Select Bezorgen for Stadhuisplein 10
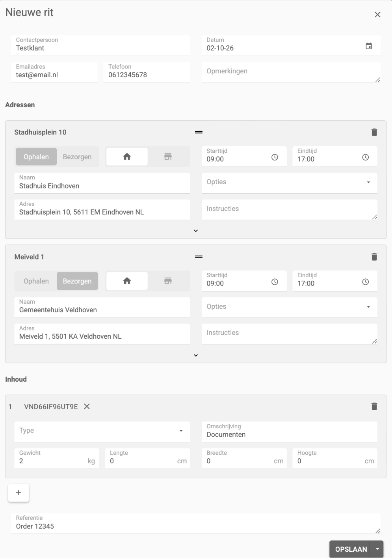 click(x=77, y=157)
